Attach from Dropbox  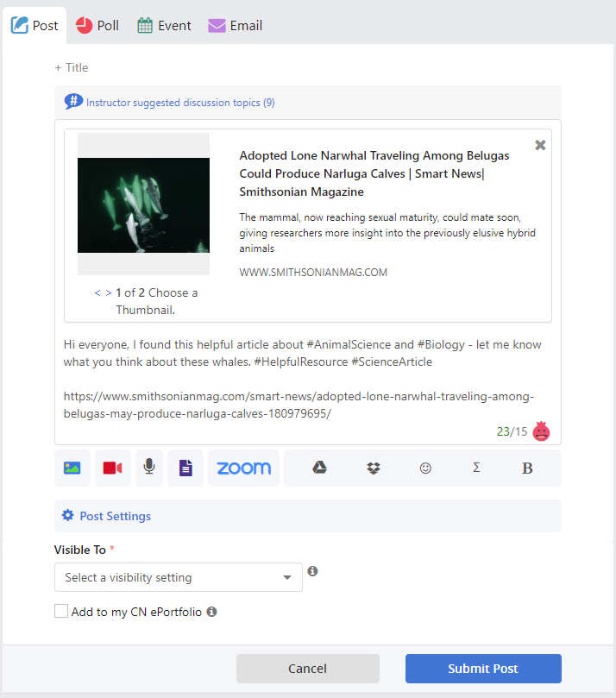[374, 468]
